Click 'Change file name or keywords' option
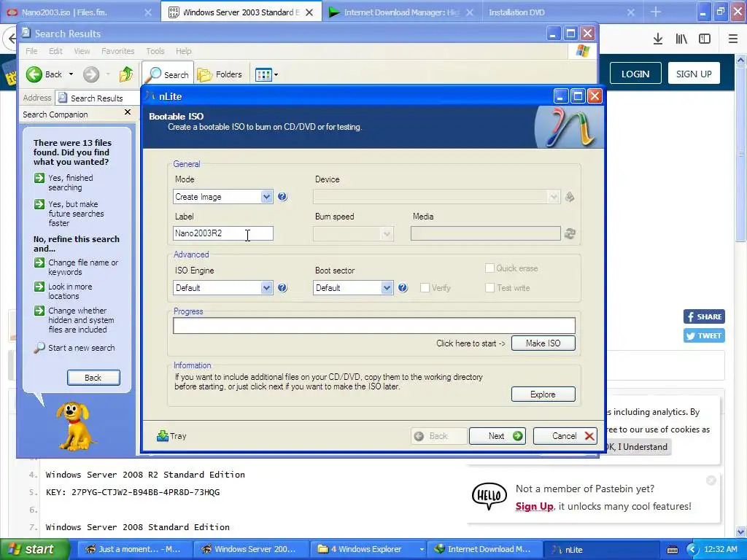Screen dimensions: 747x560 tap(83, 267)
